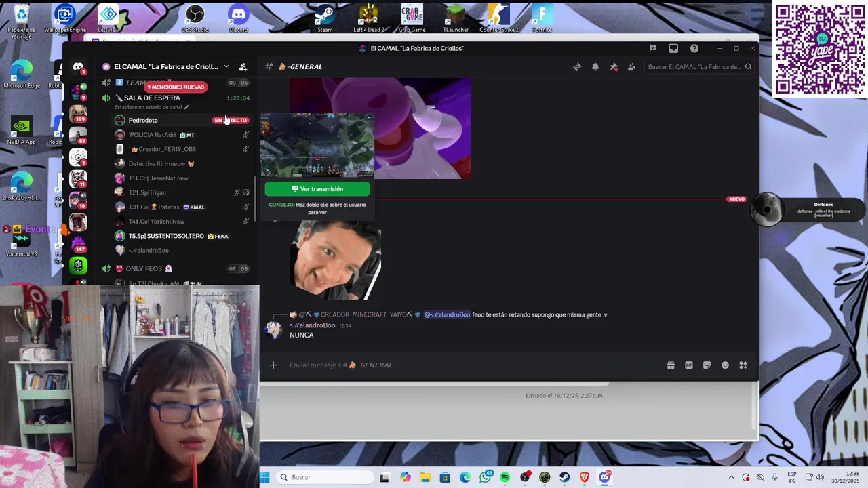Open server with 159 mentions badge

tap(78, 113)
